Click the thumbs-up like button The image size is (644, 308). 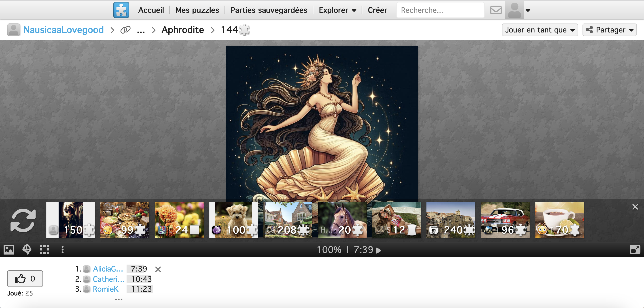coord(25,278)
